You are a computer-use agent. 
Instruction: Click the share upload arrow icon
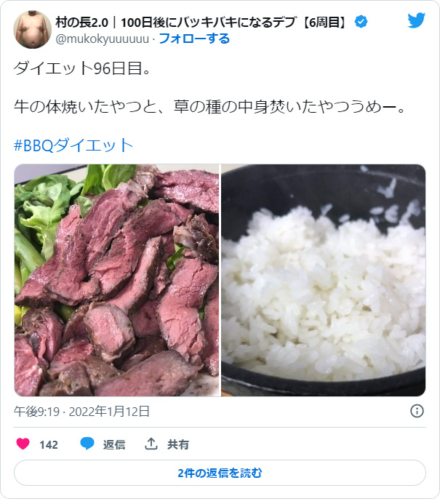click(x=151, y=444)
